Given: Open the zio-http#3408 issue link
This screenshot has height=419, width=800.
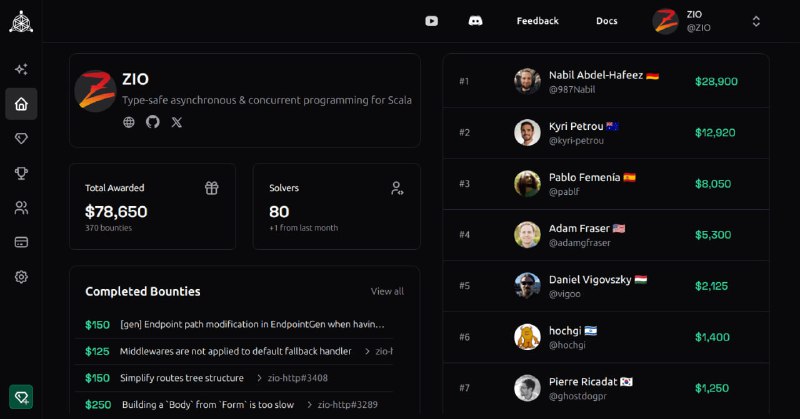Looking at the screenshot, I should coord(297,378).
